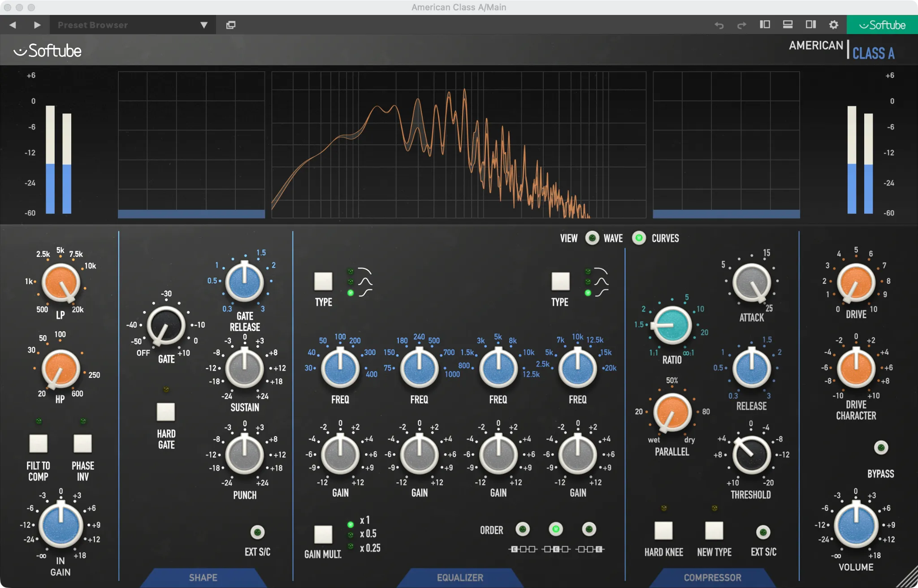Select the middle ORDER routing button
This screenshot has height=588, width=918.
pyautogui.click(x=556, y=529)
